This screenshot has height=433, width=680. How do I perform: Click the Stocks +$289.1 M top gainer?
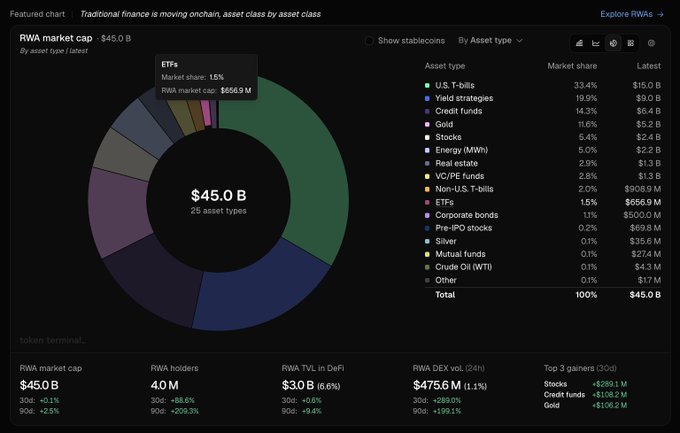pyautogui.click(x=585, y=384)
